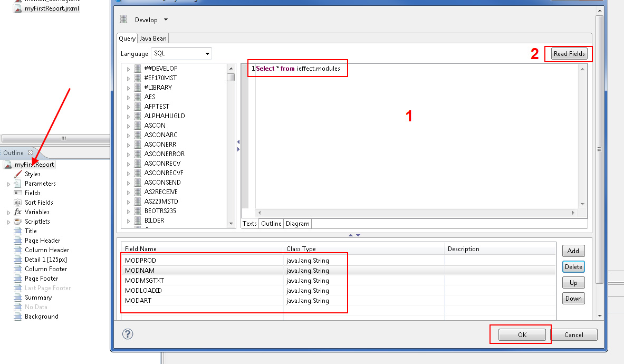Image resolution: width=624 pixels, height=364 pixels.
Task: Expand the Parameters tree node
Action: click(x=8, y=184)
